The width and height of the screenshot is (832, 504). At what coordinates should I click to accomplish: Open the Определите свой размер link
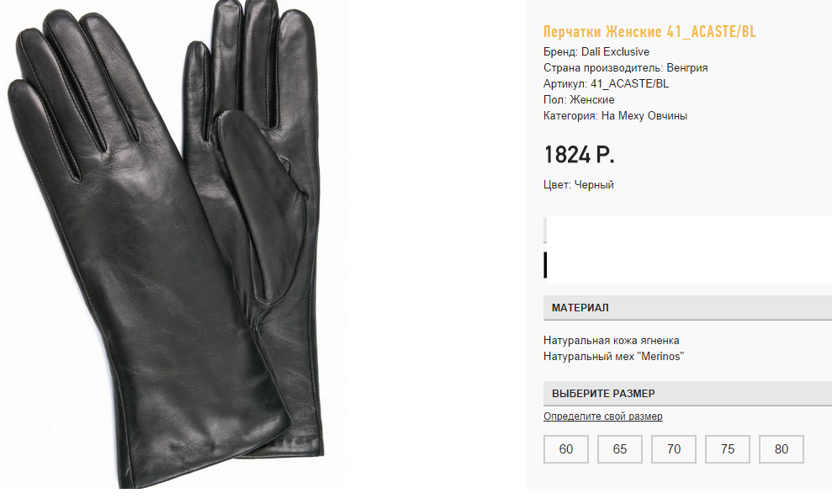click(x=603, y=416)
